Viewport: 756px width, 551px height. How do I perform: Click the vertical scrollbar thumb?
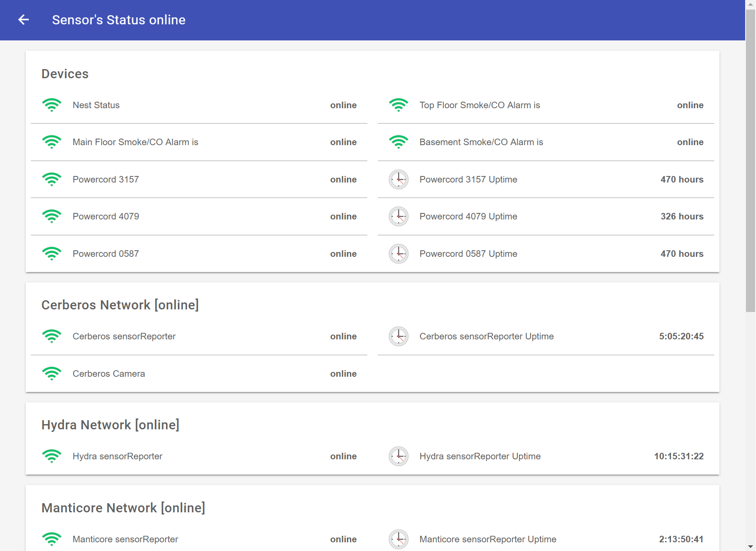click(x=750, y=160)
